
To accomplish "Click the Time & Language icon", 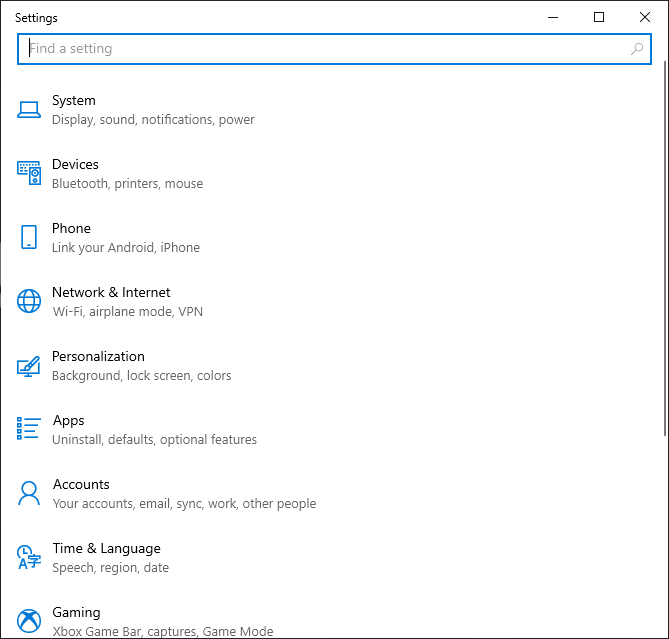I will click(x=29, y=557).
